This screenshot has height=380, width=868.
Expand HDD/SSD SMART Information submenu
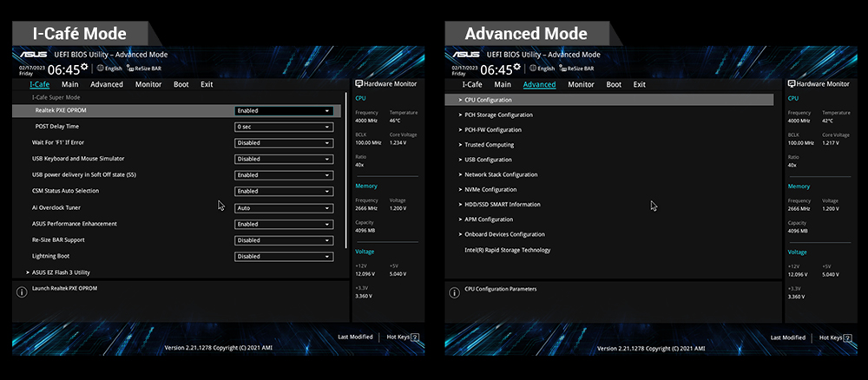click(x=499, y=205)
